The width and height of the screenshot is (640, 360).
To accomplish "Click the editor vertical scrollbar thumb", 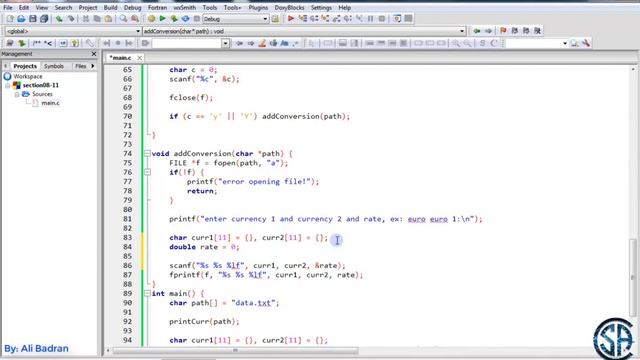I will [633, 278].
